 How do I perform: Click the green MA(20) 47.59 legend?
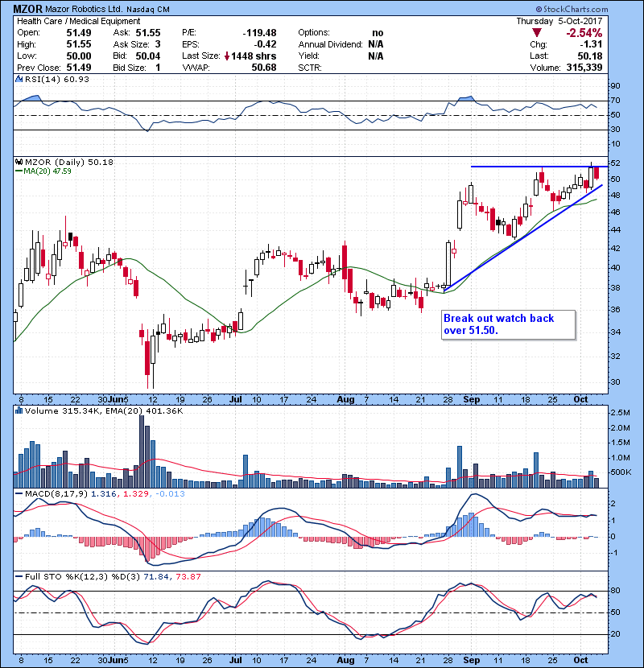pyautogui.click(x=43, y=171)
